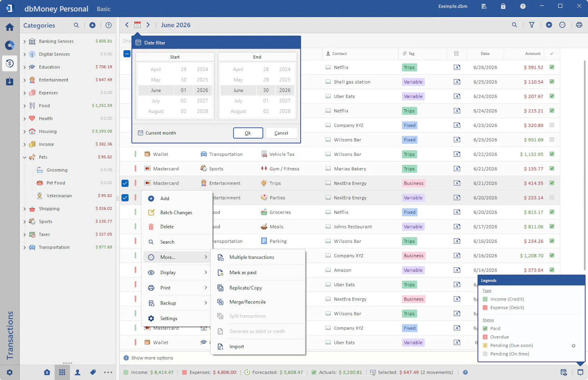Cancel the date filter dialog
Viewport: 588px width, 380px height.
(281, 133)
